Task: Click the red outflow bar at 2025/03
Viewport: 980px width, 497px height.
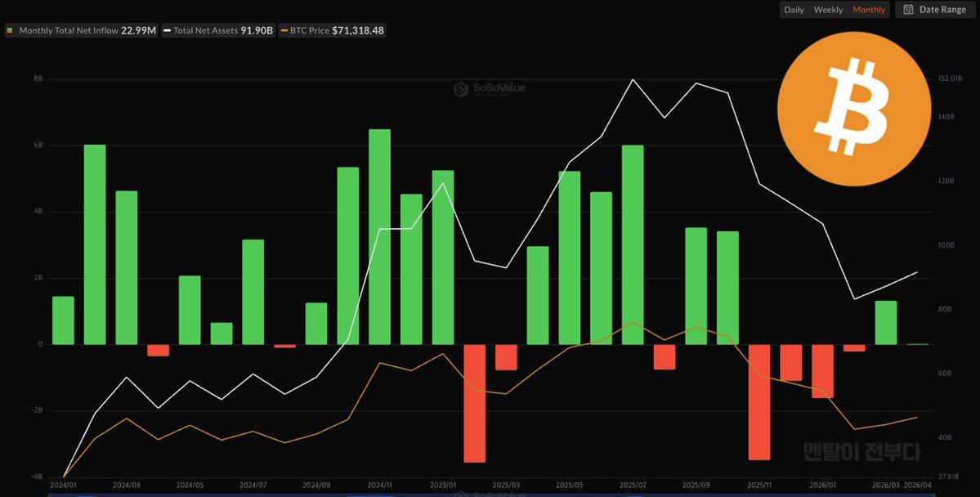Action: (x=506, y=357)
